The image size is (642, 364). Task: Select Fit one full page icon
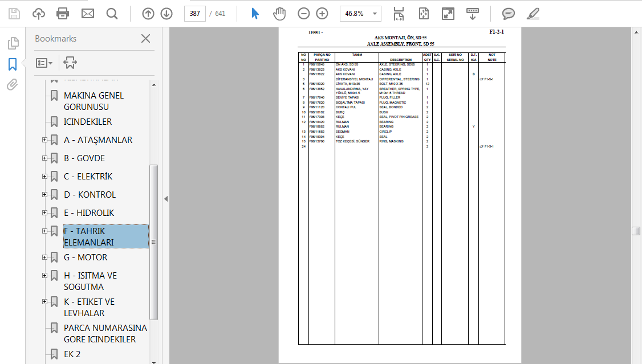pyautogui.click(x=424, y=14)
